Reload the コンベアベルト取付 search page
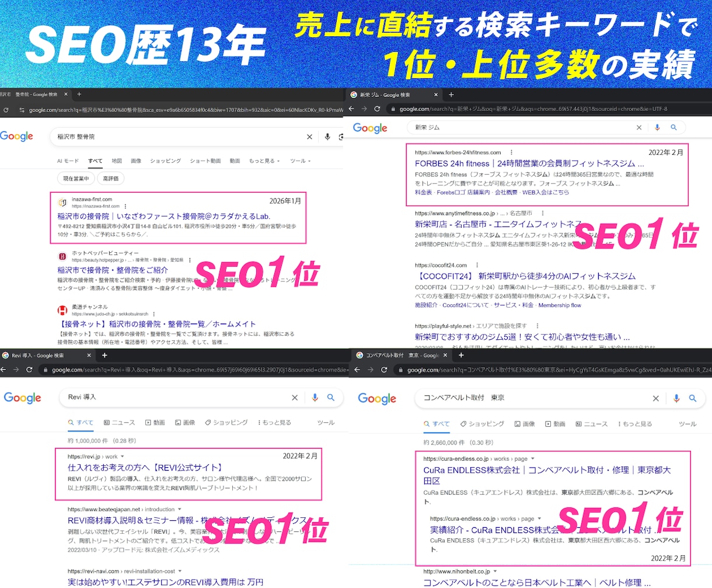The width and height of the screenshot is (712, 588). (x=384, y=370)
